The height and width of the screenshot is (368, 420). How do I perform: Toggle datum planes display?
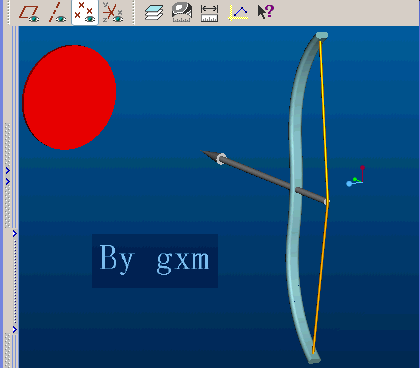[x=29, y=12]
